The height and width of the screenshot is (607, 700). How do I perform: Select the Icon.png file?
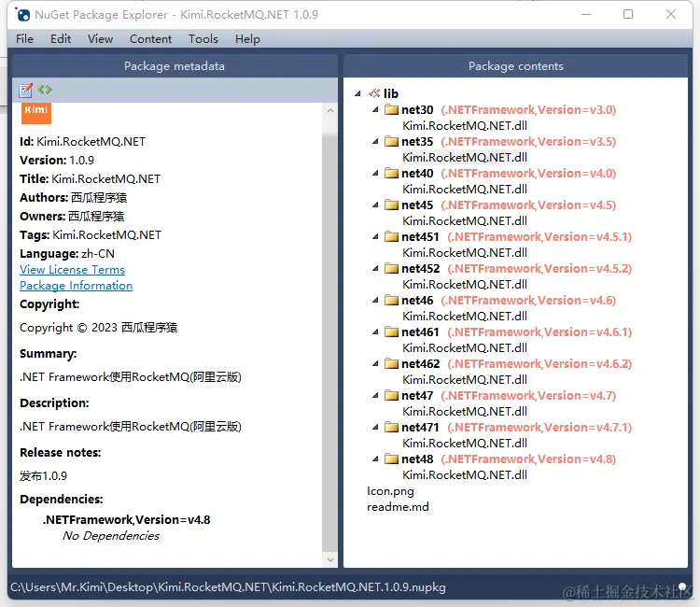[x=390, y=491]
